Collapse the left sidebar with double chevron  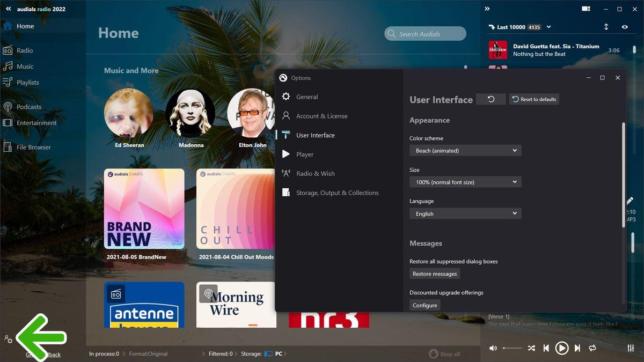(9, 9)
